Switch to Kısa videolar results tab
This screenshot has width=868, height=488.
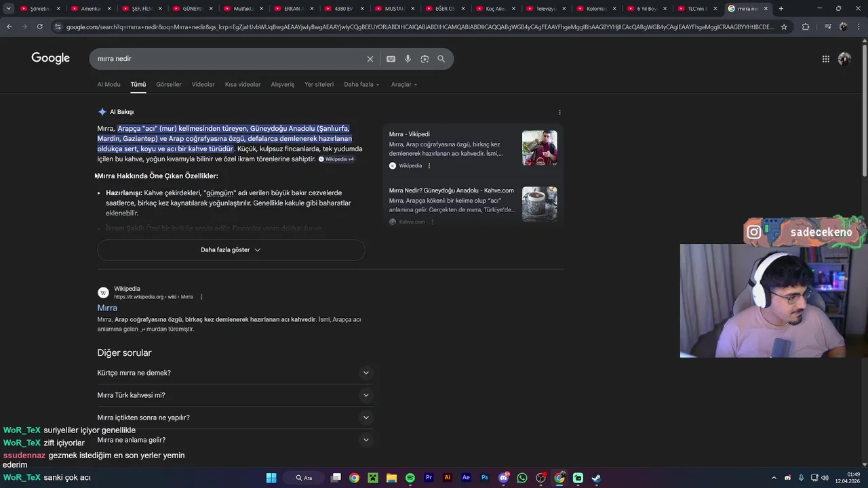[x=243, y=85]
